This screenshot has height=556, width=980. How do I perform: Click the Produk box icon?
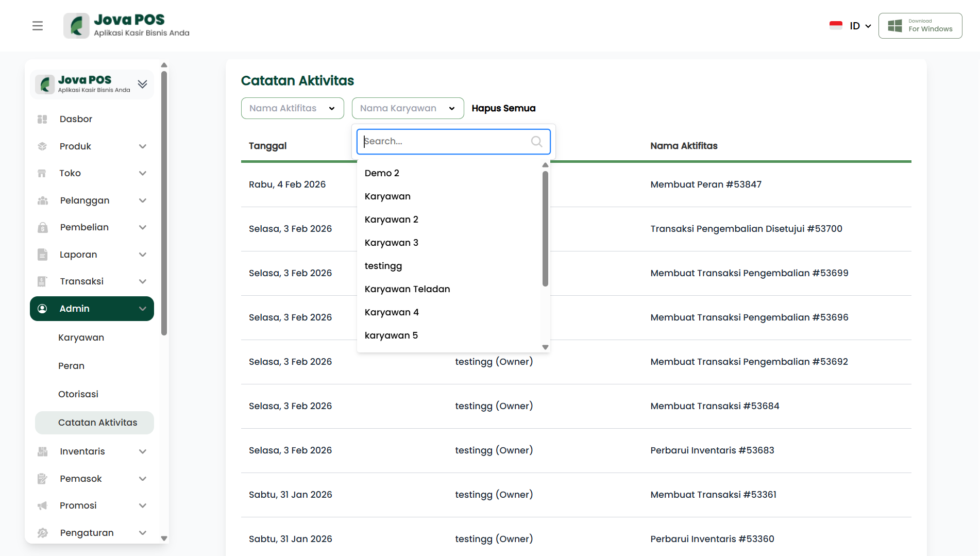pyautogui.click(x=42, y=146)
